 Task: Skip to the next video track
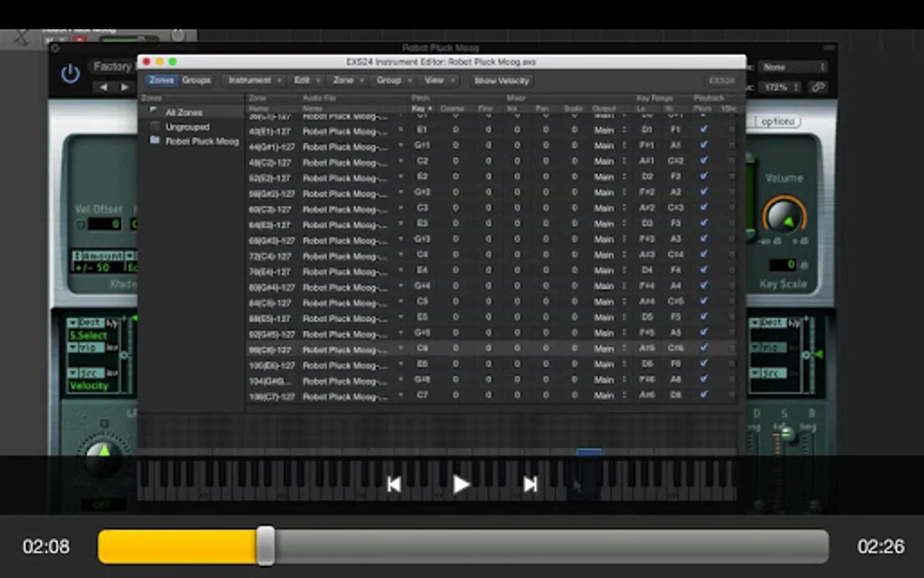click(x=530, y=484)
